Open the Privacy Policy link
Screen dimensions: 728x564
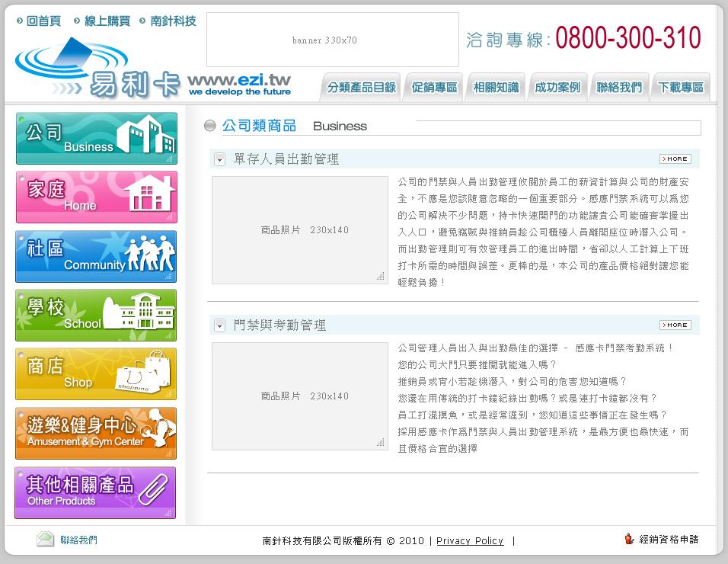pos(470,541)
